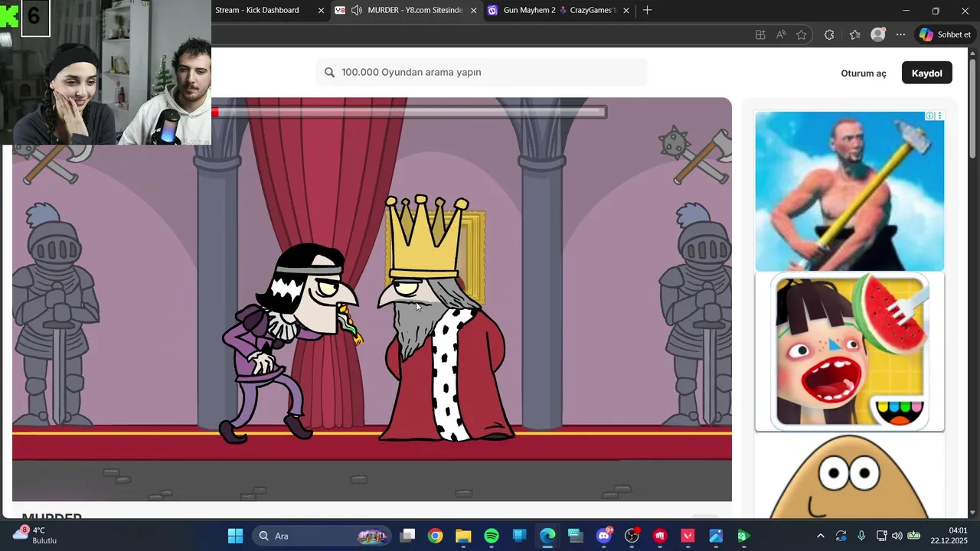Activate the Read aloud icon
The width and height of the screenshot is (980, 551).
click(781, 34)
